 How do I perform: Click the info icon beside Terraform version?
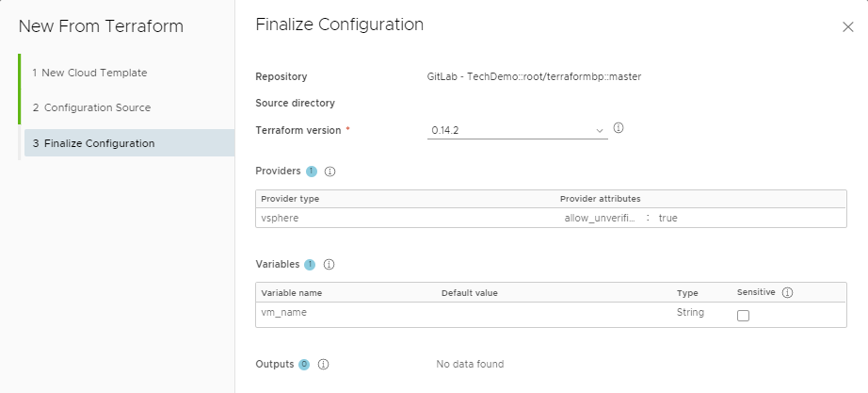click(x=619, y=128)
